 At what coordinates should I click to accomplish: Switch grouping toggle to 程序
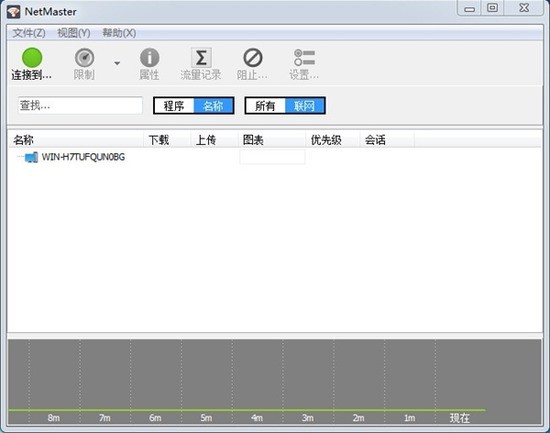(x=174, y=106)
